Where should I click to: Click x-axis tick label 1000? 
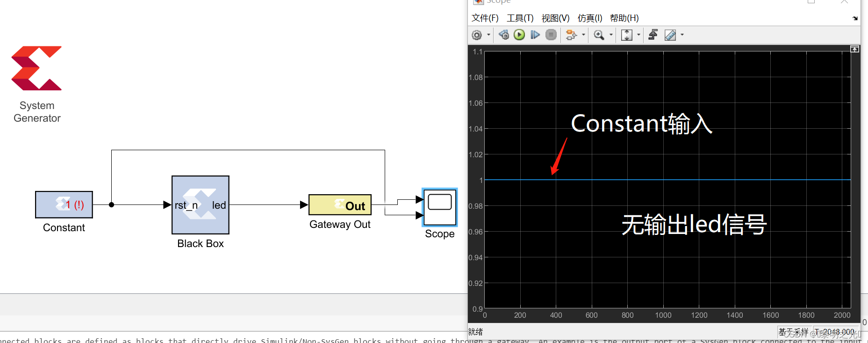(x=663, y=315)
